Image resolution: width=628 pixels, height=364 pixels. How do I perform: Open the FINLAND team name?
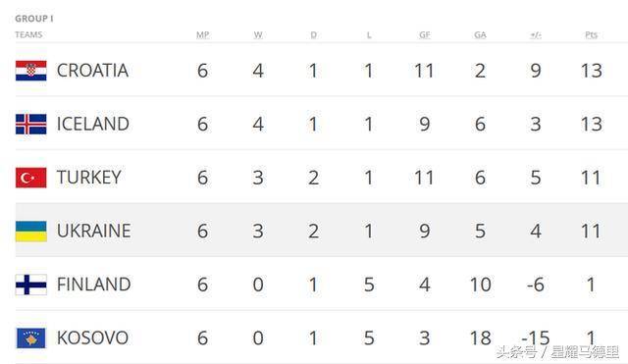[x=94, y=285]
